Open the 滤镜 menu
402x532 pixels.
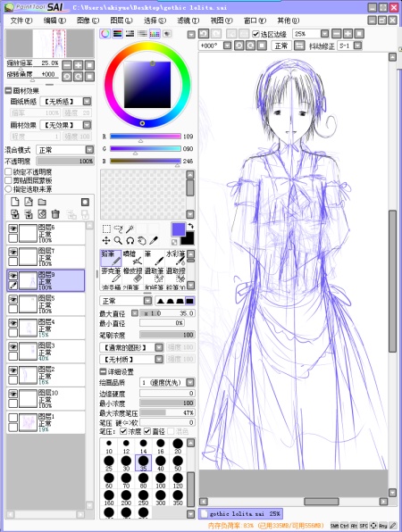[188, 21]
